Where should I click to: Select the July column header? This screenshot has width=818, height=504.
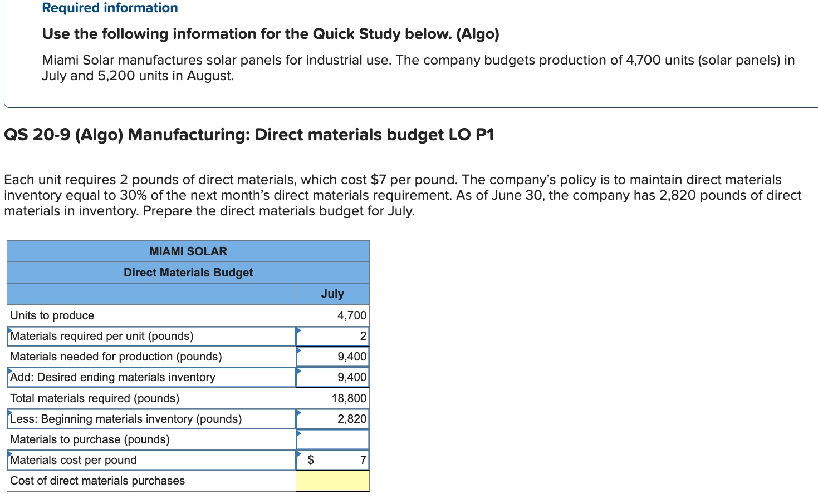(331, 294)
